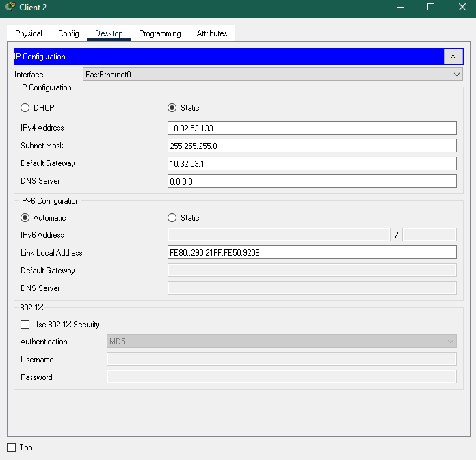
Task: Close the Client 2 window
Action: 462,7
